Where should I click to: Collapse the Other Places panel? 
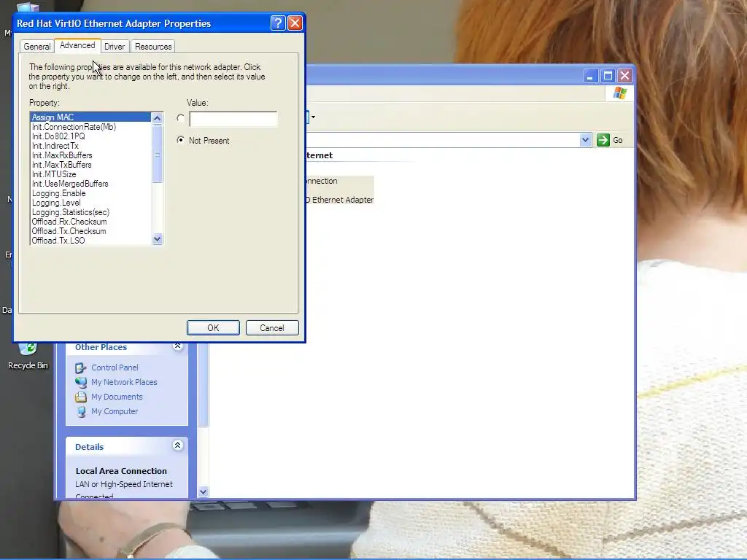coord(178,346)
